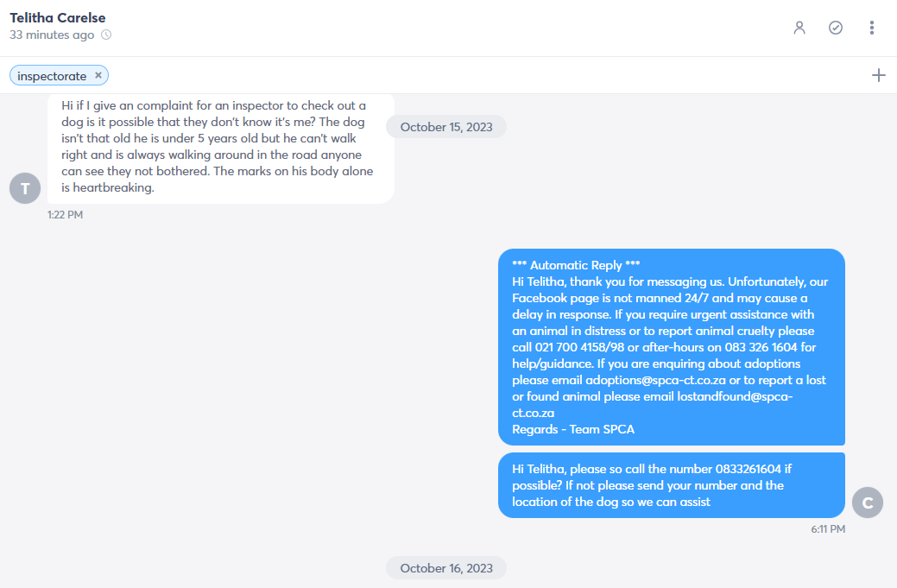This screenshot has width=897, height=588.
Task: Click the 6:11 PM timestamp
Action: click(x=828, y=529)
